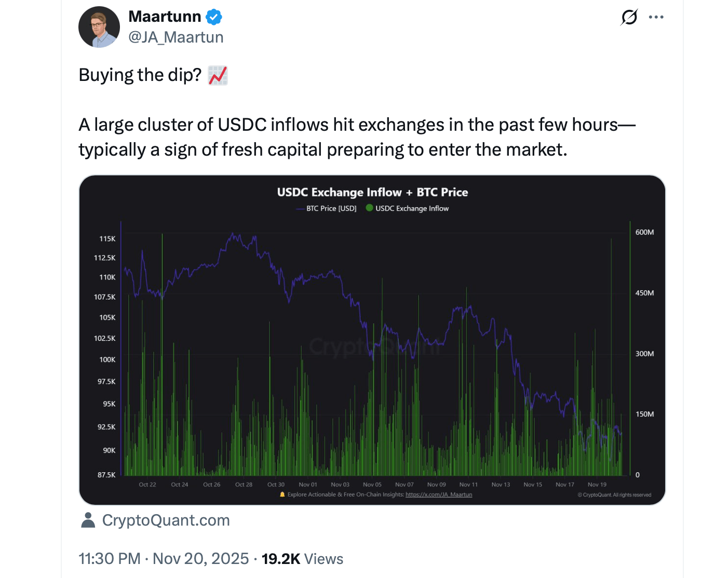This screenshot has width=728, height=578.
Task: Click the bell icon in chart footer
Action: tap(282, 494)
